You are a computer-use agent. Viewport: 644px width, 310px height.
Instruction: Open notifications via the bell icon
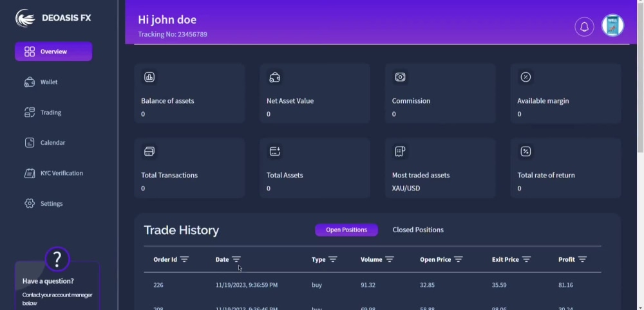point(584,27)
